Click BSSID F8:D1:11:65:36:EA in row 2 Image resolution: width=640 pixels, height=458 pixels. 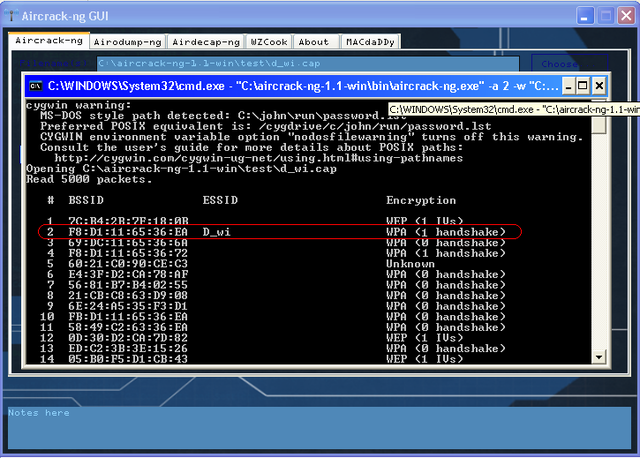click(x=128, y=232)
